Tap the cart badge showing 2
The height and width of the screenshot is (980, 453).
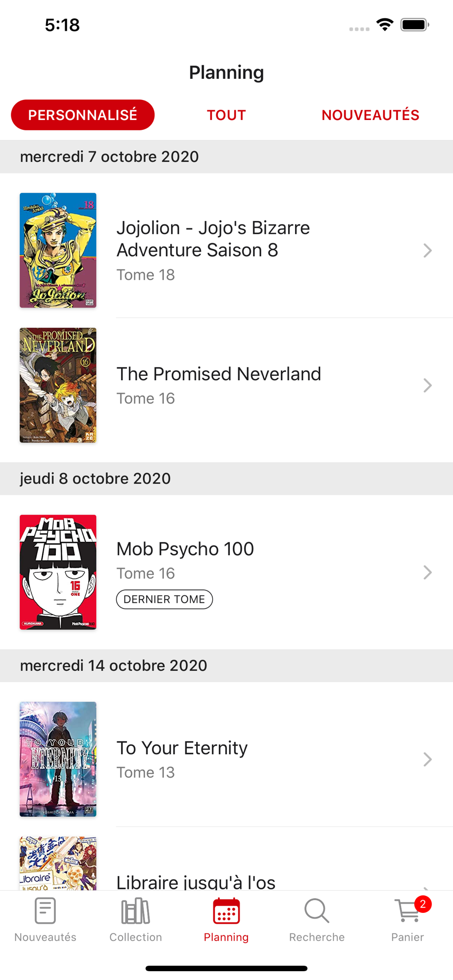click(423, 904)
